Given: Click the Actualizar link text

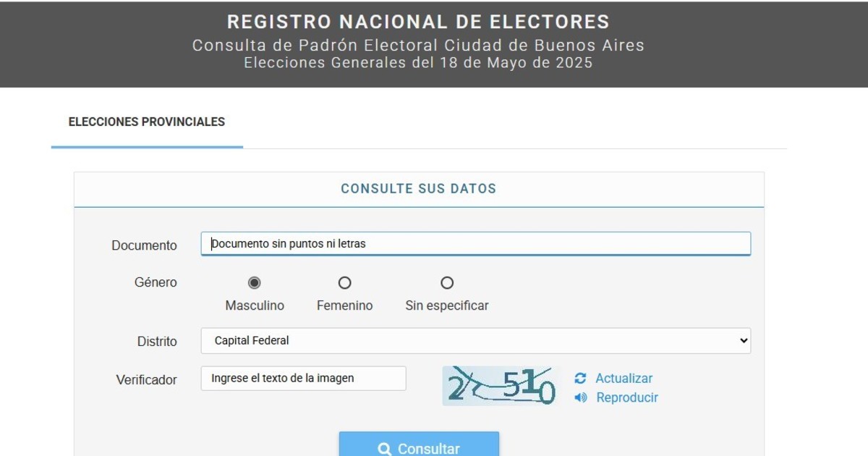Looking at the screenshot, I should pyautogui.click(x=624, y=379).
